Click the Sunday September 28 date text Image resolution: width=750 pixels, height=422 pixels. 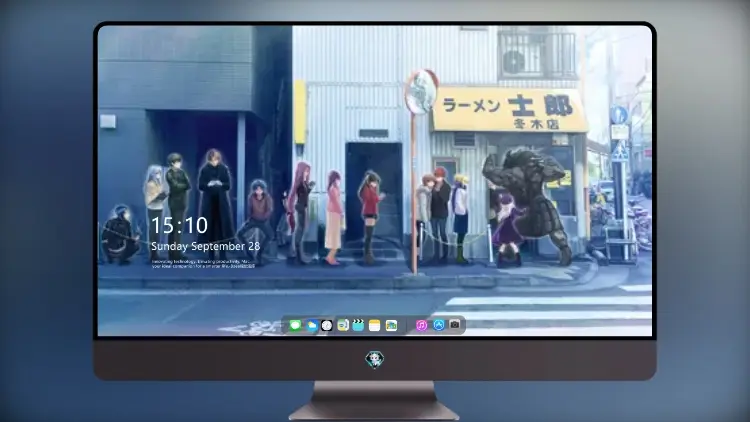click(205, 246)
